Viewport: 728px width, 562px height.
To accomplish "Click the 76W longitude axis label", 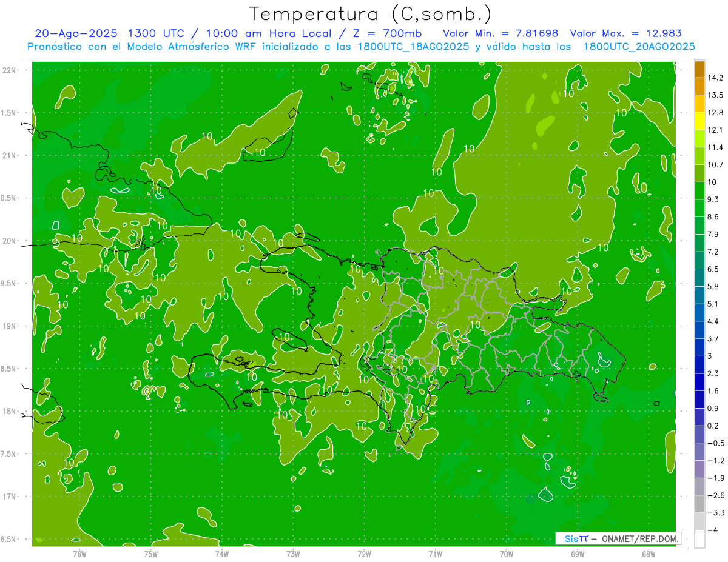I will 79,554.
